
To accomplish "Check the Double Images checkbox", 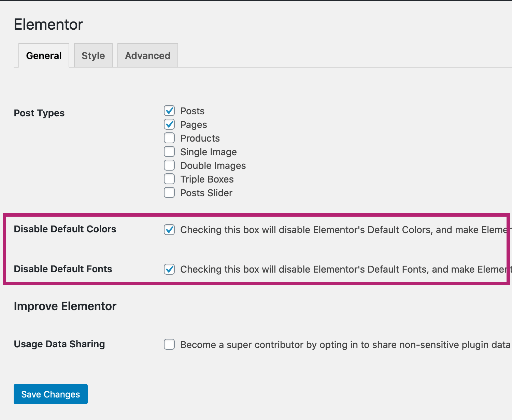I will [x=169, y=165].
